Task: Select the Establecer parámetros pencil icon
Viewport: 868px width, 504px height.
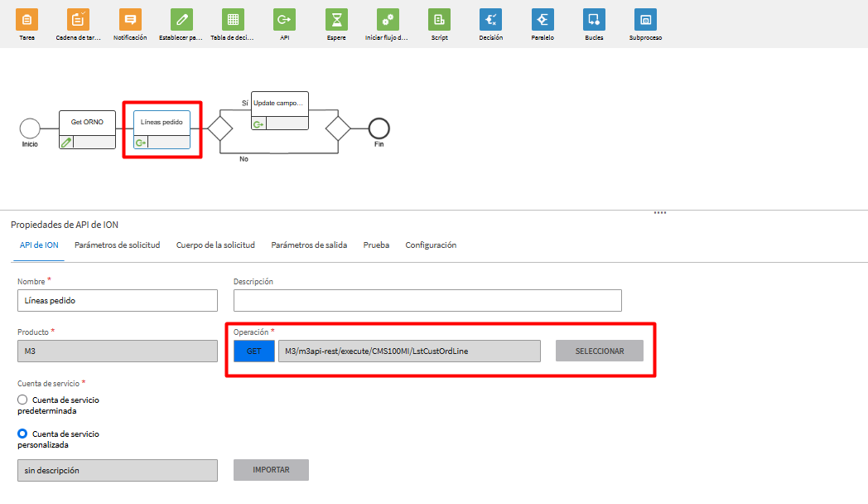Action: 181,20
